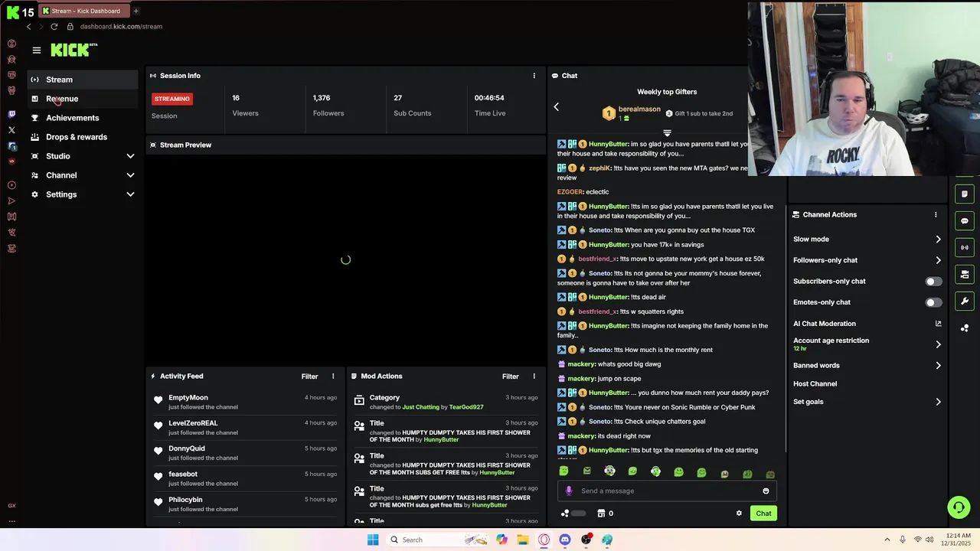
Task: Click the green Chat send button
Action: [x=763, y=514]
